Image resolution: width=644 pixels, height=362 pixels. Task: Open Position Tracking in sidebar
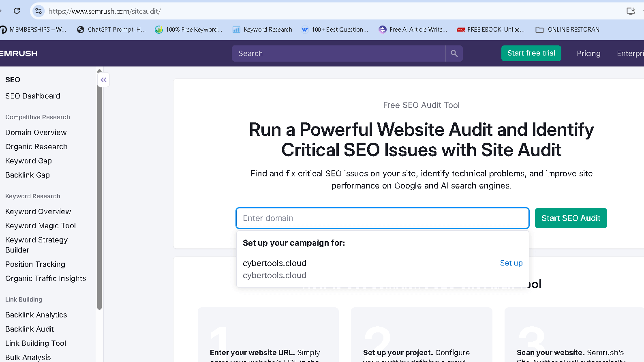click(x=35, y=264)
